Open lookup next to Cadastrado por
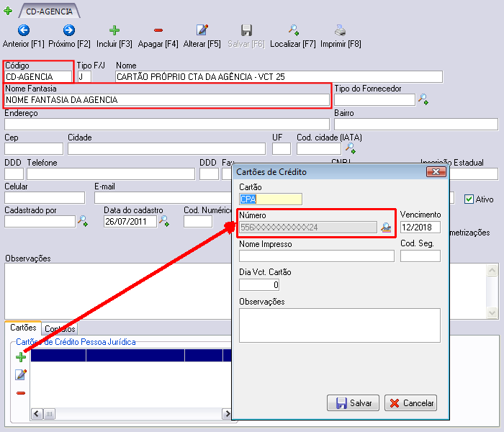The width and height of the screenshot is (504, 432). tap(83, 221)
